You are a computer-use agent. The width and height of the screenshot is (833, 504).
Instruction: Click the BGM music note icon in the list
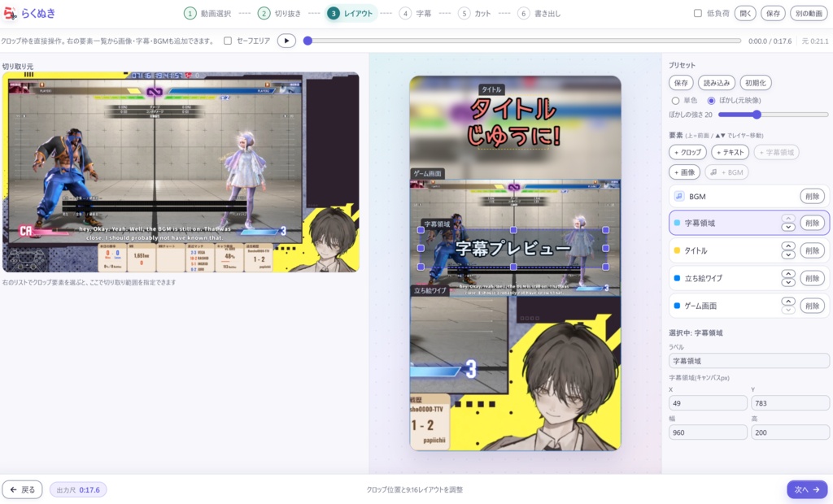[679, 197]
